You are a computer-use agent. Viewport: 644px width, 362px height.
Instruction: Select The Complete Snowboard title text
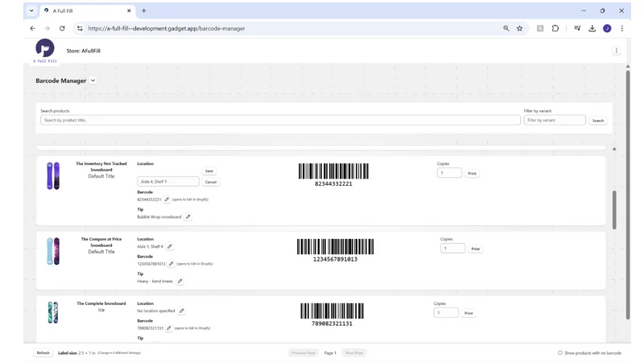click(x=101, y=303)
